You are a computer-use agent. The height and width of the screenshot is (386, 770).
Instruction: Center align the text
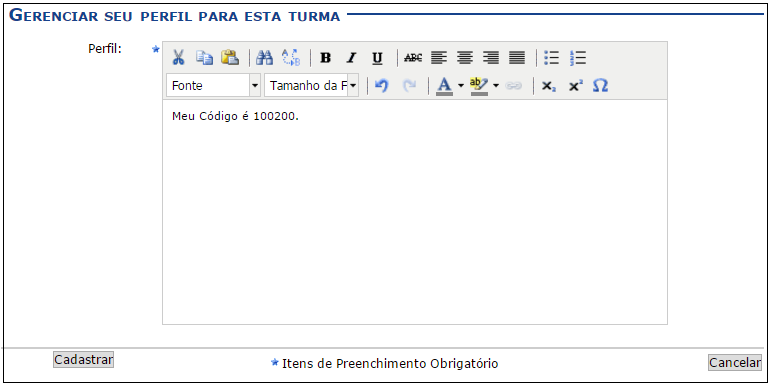(465, 58)
